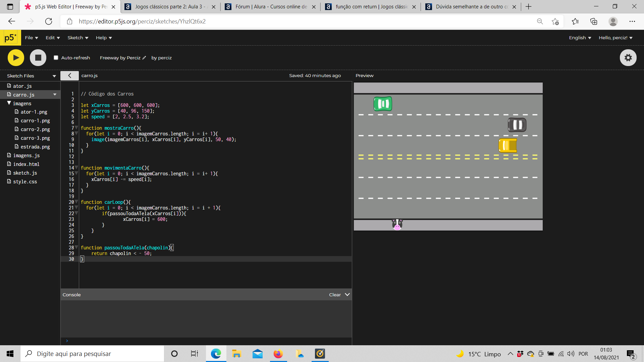644x362 pixels.
Task: Click the Stop button to halt sketch
Action: tap(37, 57)
